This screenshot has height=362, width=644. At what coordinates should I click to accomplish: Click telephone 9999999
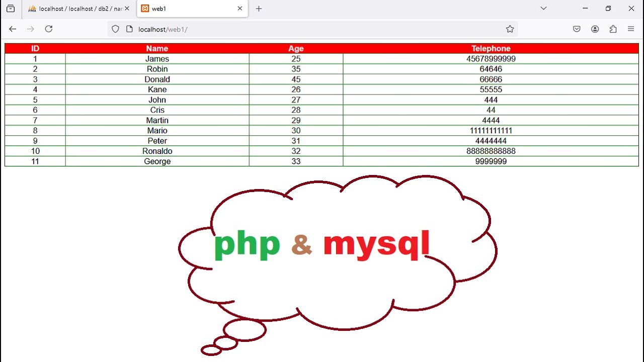[x=491, y=161]
